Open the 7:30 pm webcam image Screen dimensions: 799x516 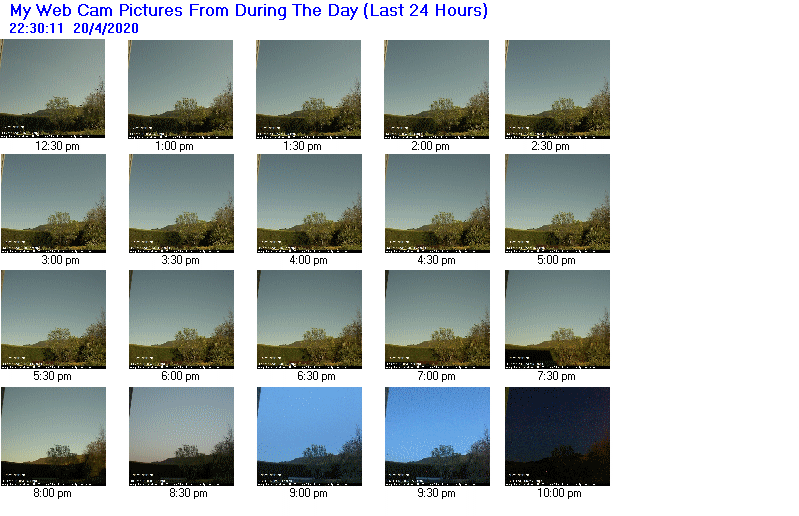click(x=557, y=318)
